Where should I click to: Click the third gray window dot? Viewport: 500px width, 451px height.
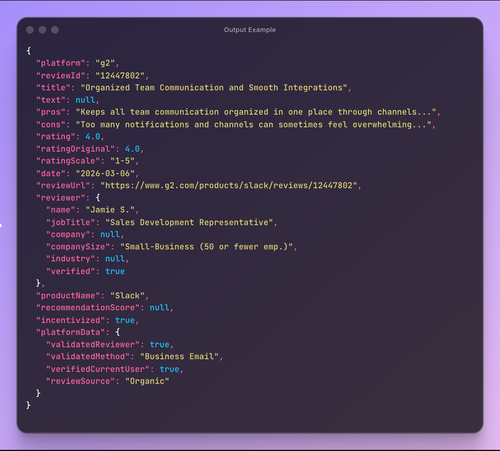click(x=55, y=30)
